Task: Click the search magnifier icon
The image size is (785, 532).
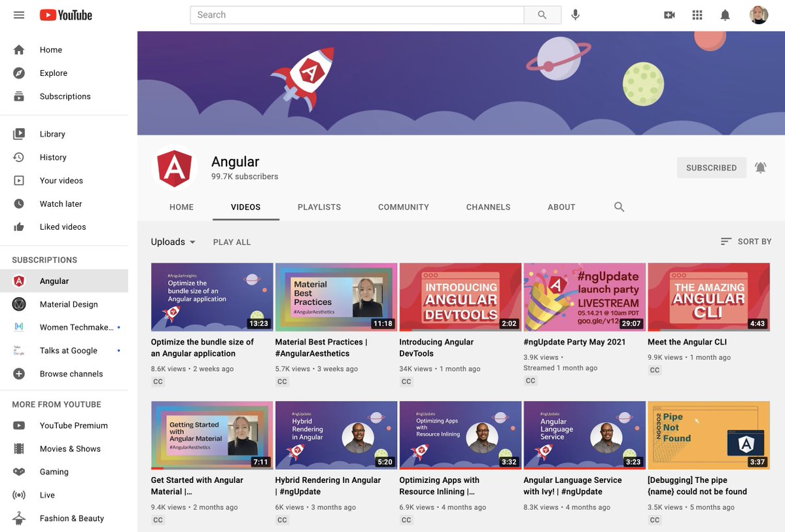Action: [542, 14]
